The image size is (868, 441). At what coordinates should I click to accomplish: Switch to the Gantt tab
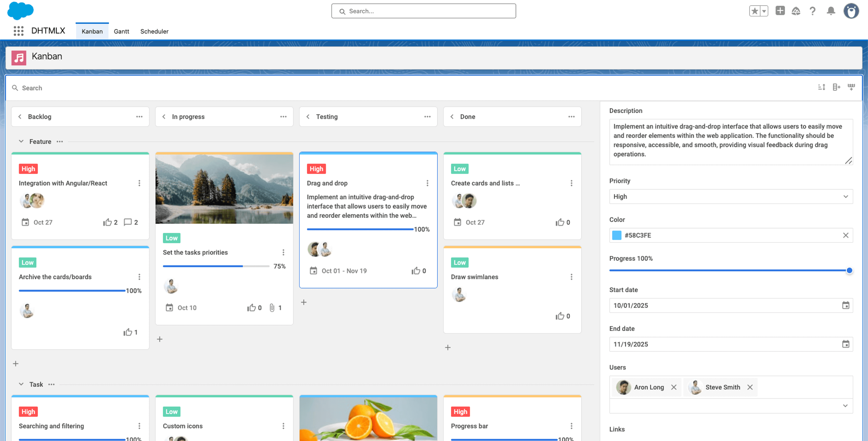121,31
